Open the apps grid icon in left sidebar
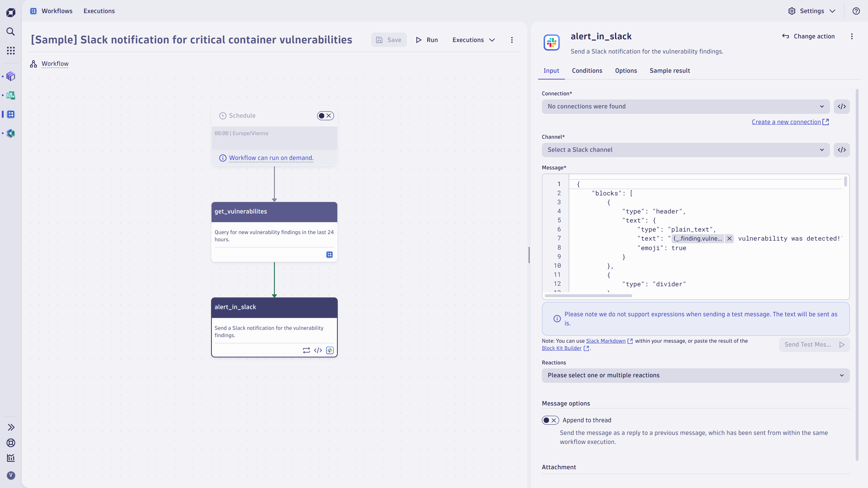 [10, 51]
